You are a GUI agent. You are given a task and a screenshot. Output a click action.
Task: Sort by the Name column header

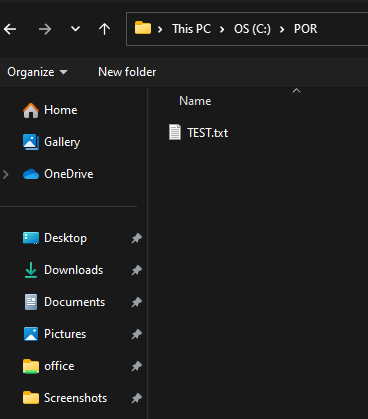(x=195, y=101)
